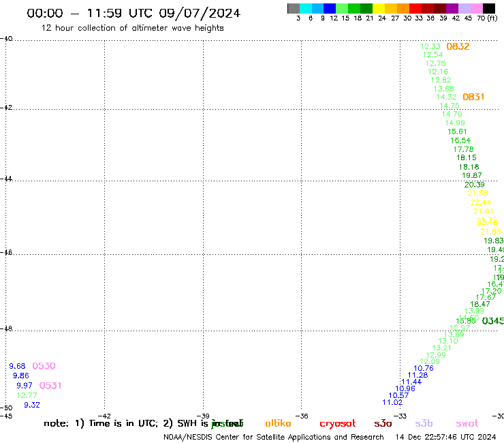Select the wave height reading 18.15
The image size is (504, 443).
tap(467, 157)
